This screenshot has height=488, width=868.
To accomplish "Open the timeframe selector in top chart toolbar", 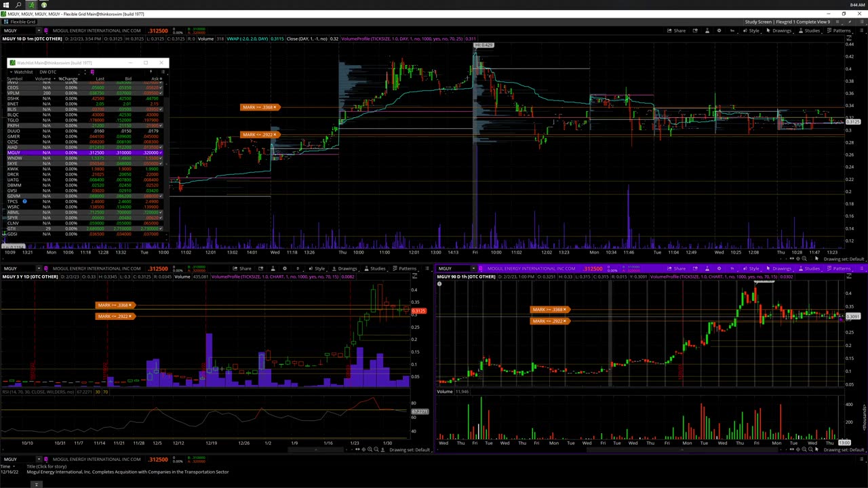I will pos(732,30).
